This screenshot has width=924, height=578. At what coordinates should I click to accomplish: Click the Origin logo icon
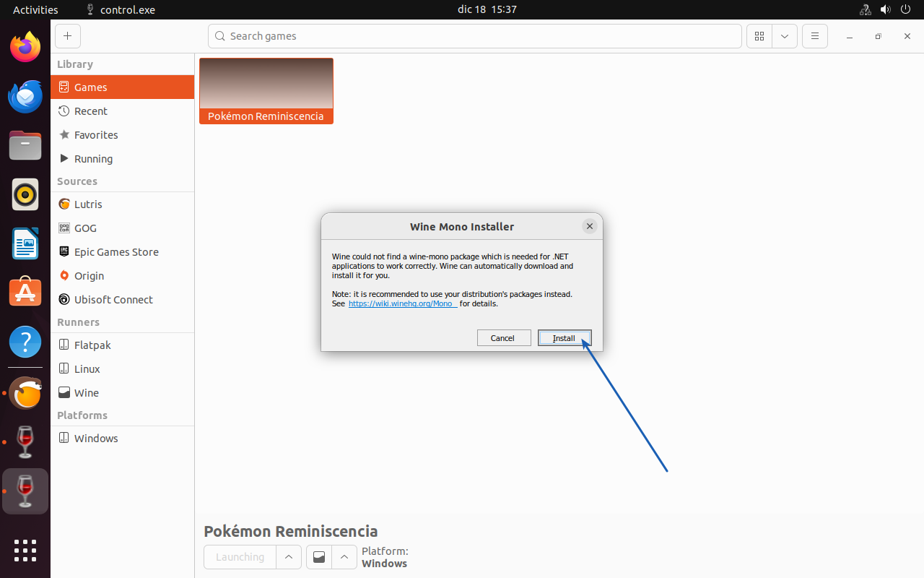(64, 275)
